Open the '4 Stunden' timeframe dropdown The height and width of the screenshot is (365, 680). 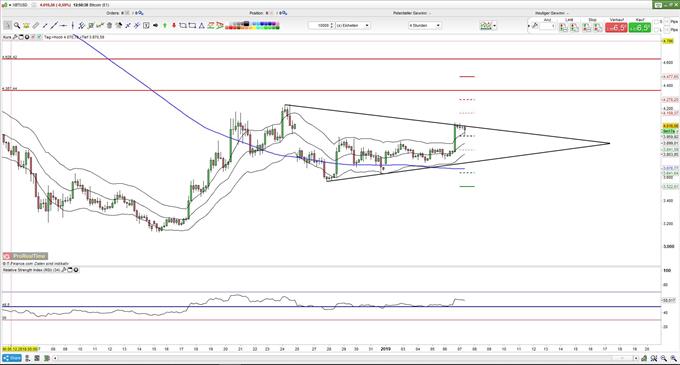point(425,26)
